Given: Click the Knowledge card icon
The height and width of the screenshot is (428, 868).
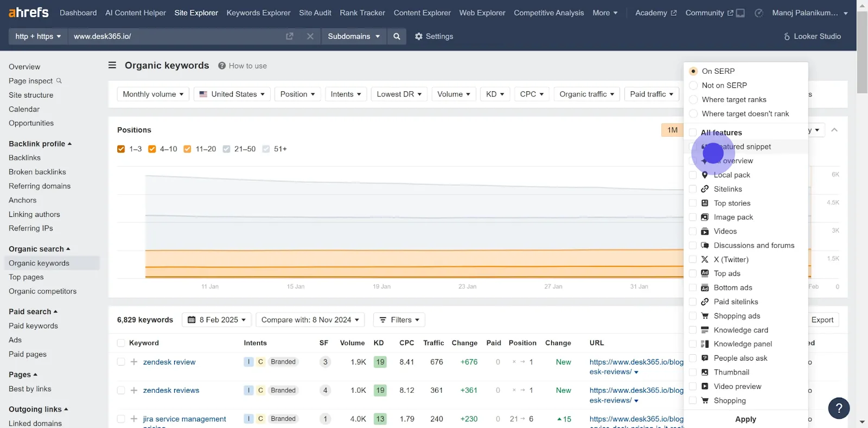Looking at the screenshot, I should pyautogui.click(x=705, y=330).
